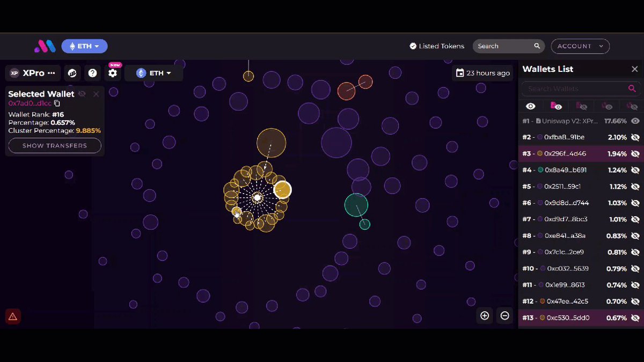Viewport: 644px width, 362px height.
Task: Toggle pink contract-visible filter icon
Action: coord(556,106)
